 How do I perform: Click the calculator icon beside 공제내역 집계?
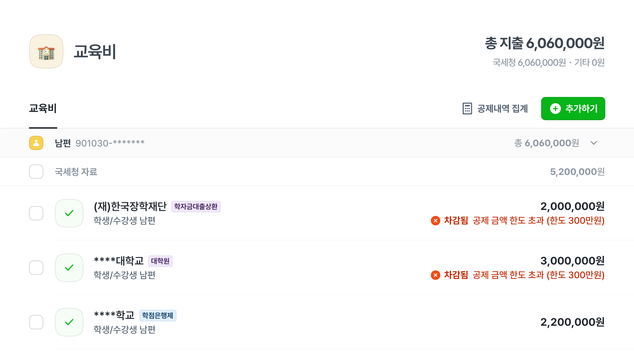tap(467, 109)
